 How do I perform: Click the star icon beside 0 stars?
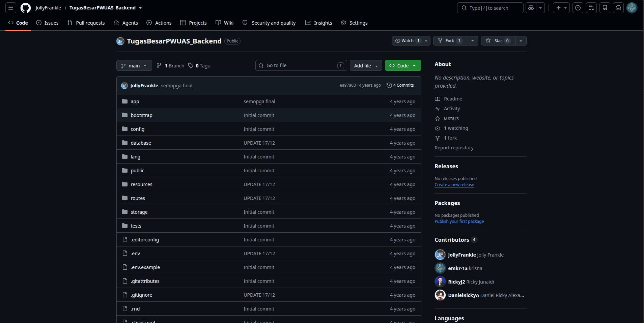(x=438, y=118)
